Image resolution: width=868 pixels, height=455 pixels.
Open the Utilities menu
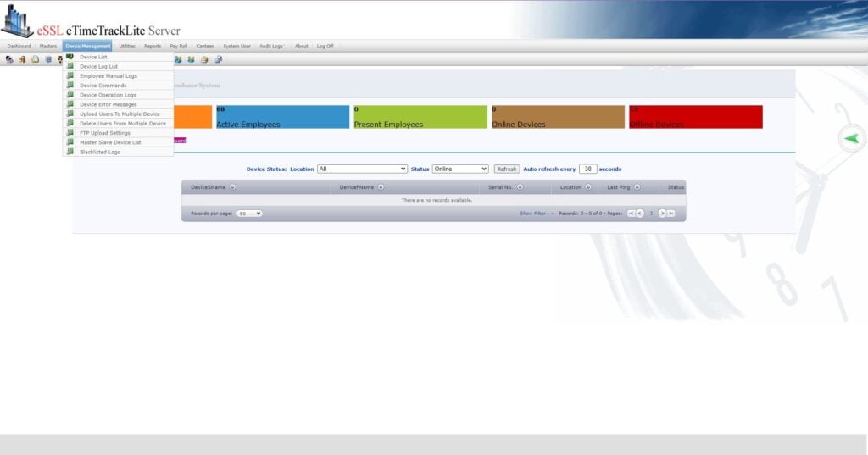(127, 46)
